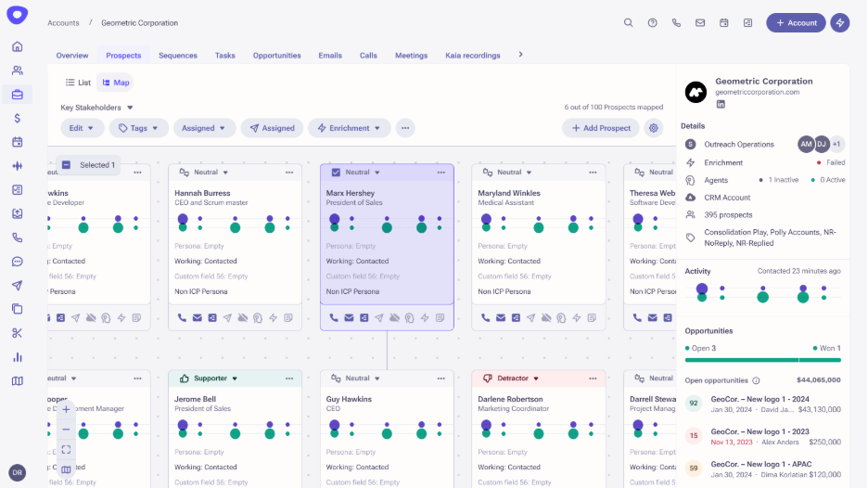The image size is (868, 488).
Task: Click the opportunities Open/Won progress bar
Action: pos(763,360)
